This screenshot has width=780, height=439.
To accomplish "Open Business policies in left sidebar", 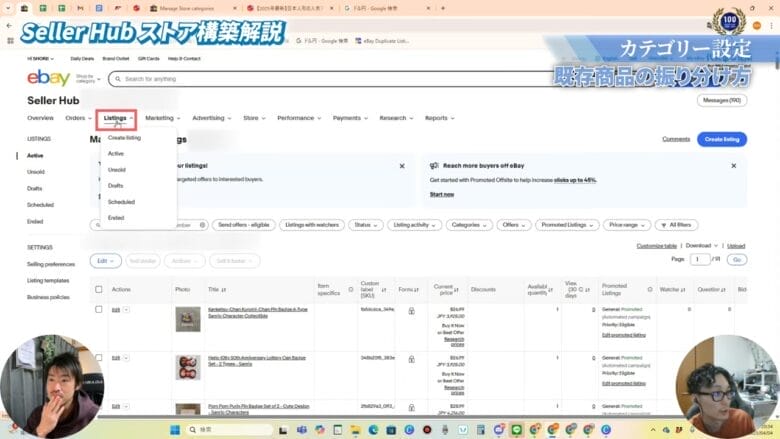I will coord(48,297).
